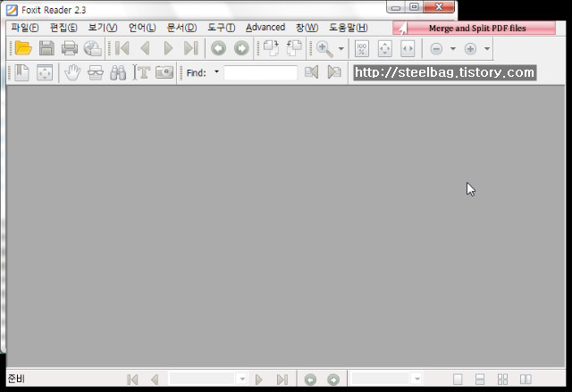This screenshot has height=392, width=572.
Task: Click Find Next icon
Action: click(334, 72)
